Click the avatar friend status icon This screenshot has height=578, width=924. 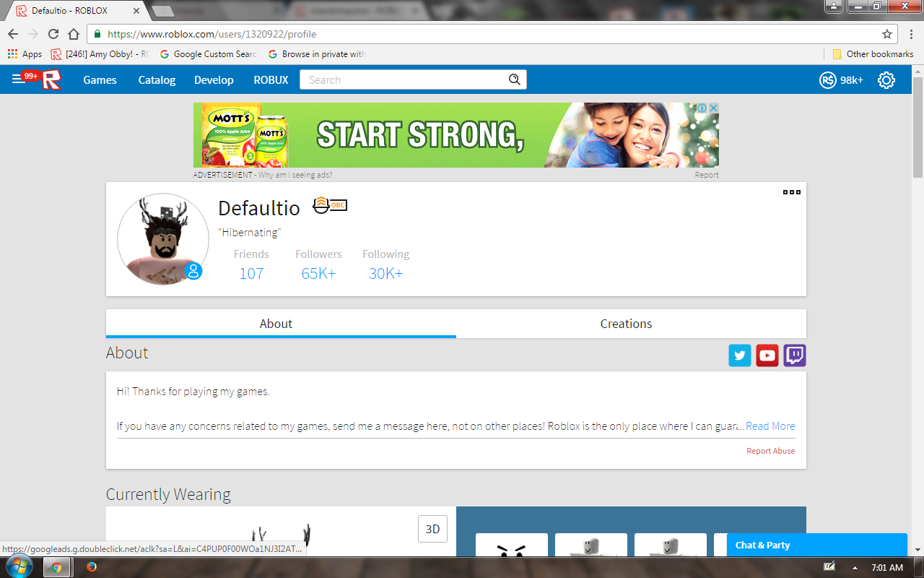point(193,272)
